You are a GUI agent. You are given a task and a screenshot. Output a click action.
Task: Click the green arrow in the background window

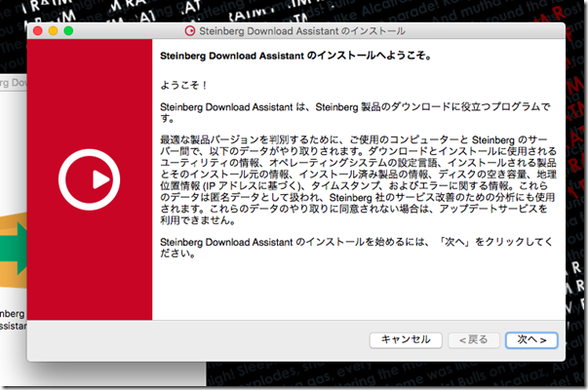point(14,249)
